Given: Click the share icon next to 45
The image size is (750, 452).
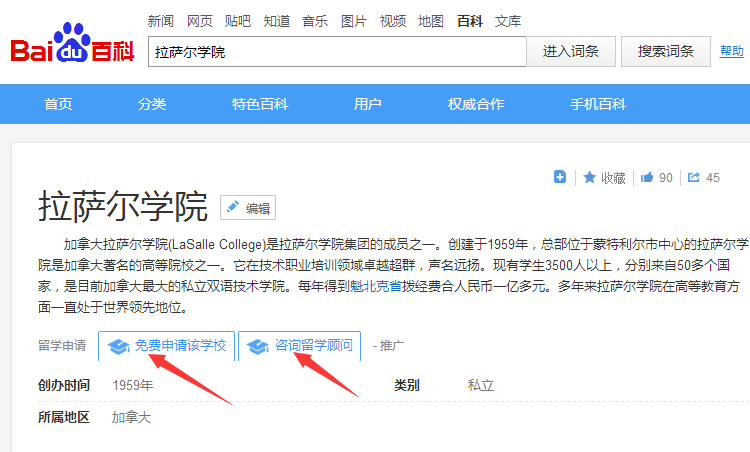Looking at the screenshot, I should [694, 177].
